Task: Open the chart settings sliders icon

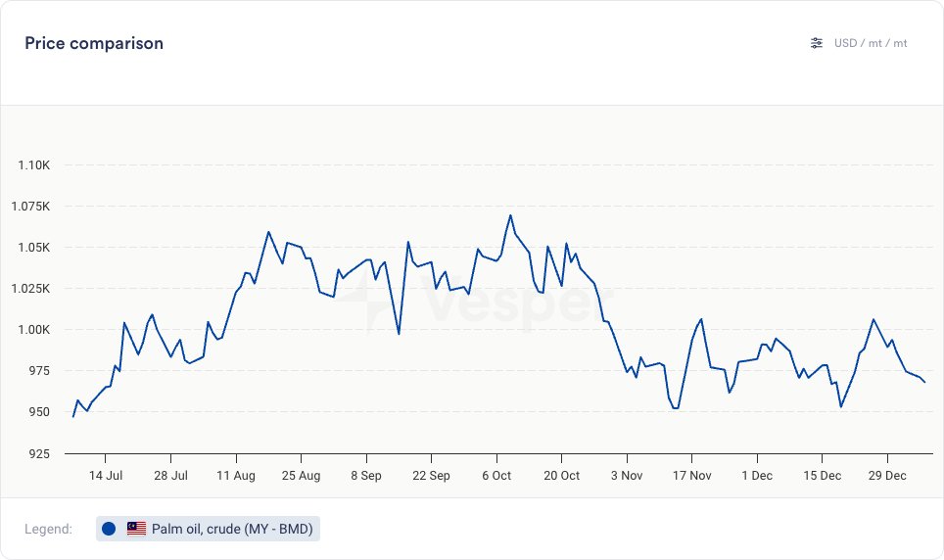Action: 817,43
